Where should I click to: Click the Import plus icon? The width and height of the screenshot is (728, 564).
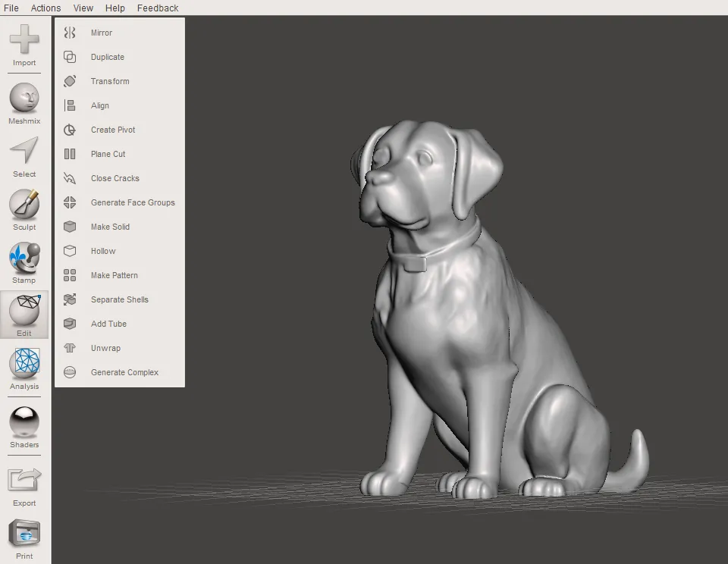coord(24,39)
